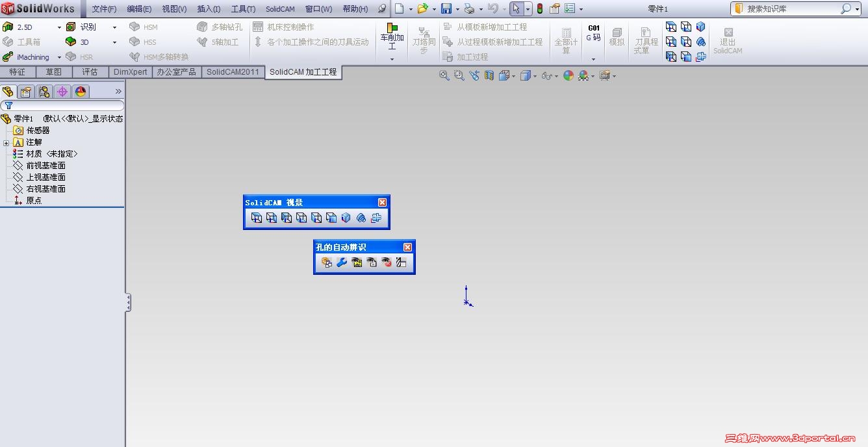Image resolution: width=868 pixels, height=447 pixels.
Task: Expand the G码 dropdown arrow
Action: click(593, 59)
